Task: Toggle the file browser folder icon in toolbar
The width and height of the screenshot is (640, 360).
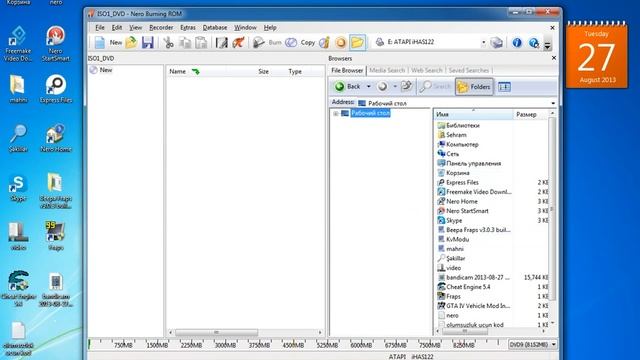Action: click(x=357, y=42)
